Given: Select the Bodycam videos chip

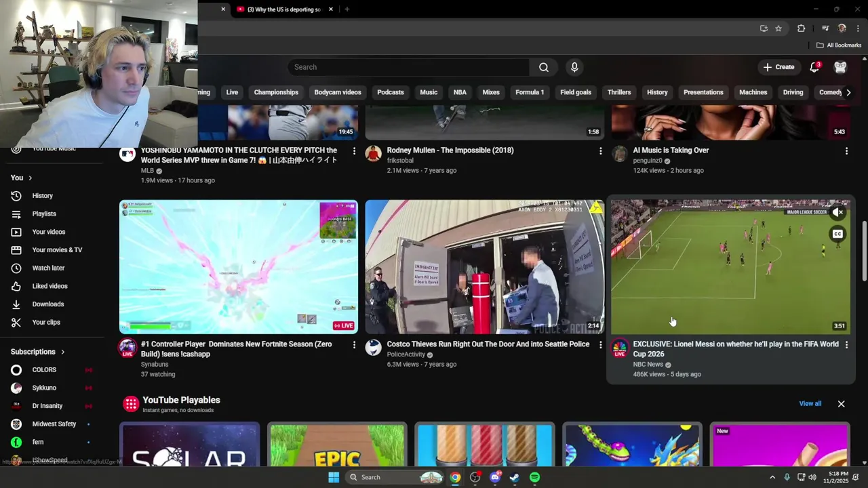Looking at the screenshot, I should click(338, 92).
